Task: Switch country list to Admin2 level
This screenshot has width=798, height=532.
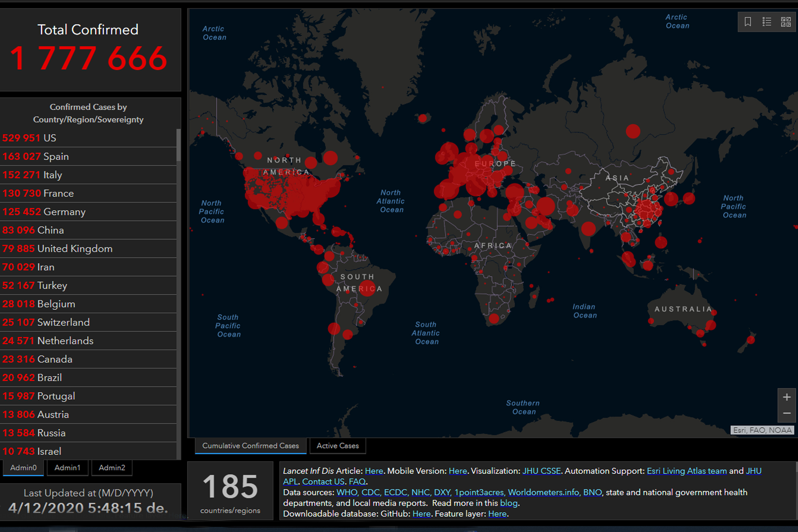Action: 112,468
